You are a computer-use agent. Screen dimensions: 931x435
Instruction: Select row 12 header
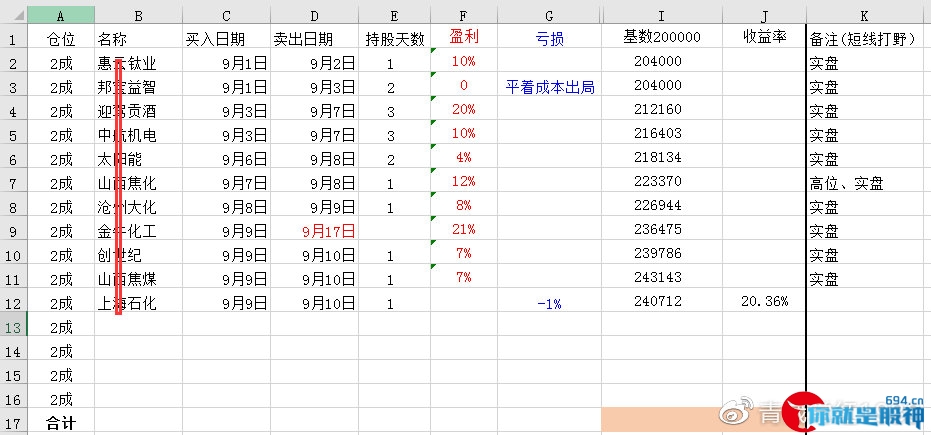point(14,304)
